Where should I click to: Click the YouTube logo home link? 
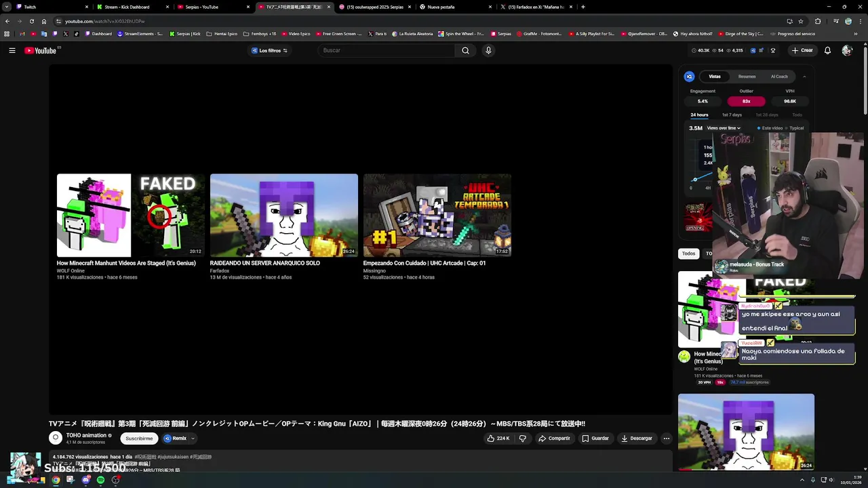point(41,50)
